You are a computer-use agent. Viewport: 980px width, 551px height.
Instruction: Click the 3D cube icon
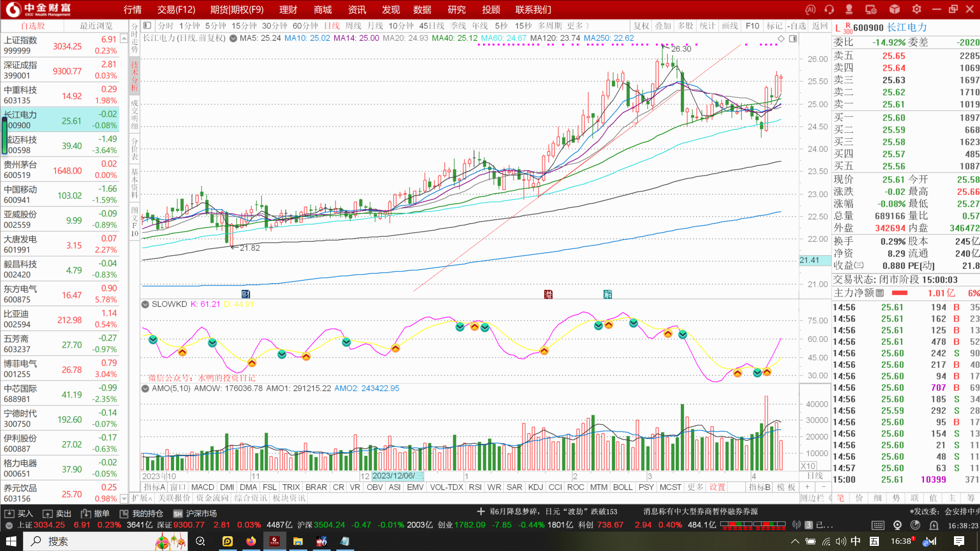[x=894, y=10]
